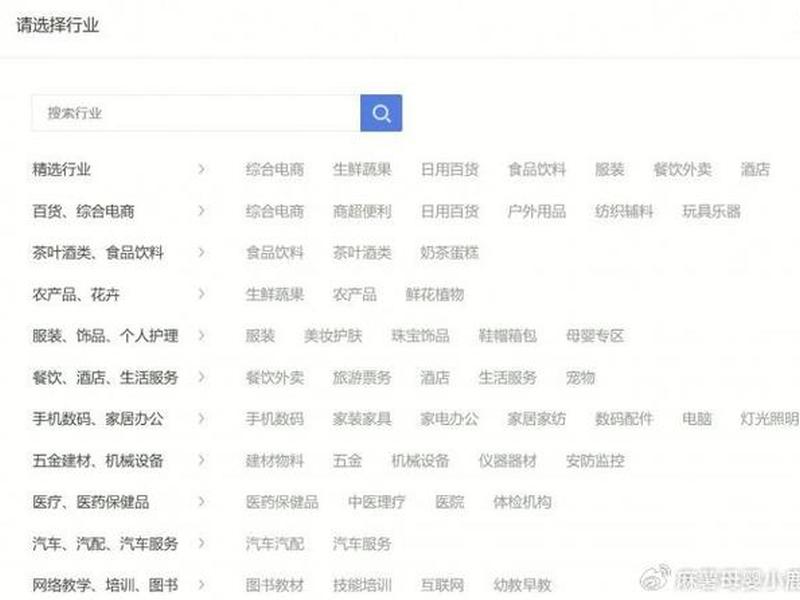Pick the 商超便利 industry
This screenshot has height=600, width=800.
(362, 211)
